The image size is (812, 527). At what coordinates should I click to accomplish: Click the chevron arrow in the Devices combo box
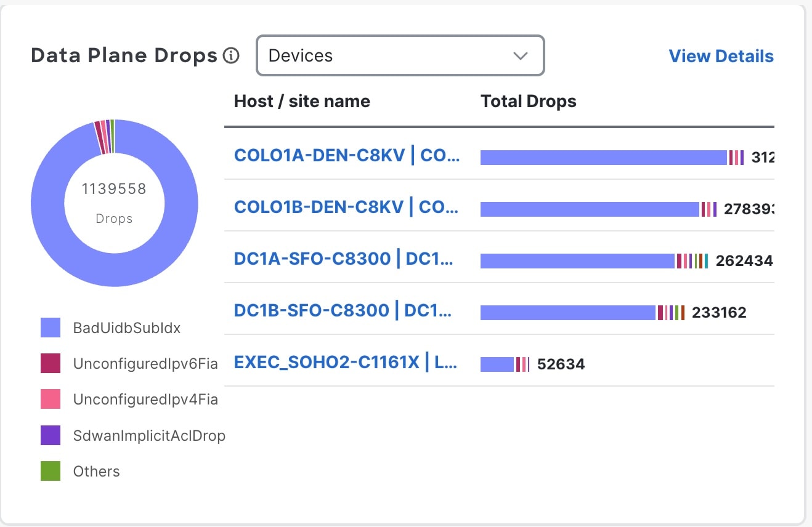tap(521, 56)
